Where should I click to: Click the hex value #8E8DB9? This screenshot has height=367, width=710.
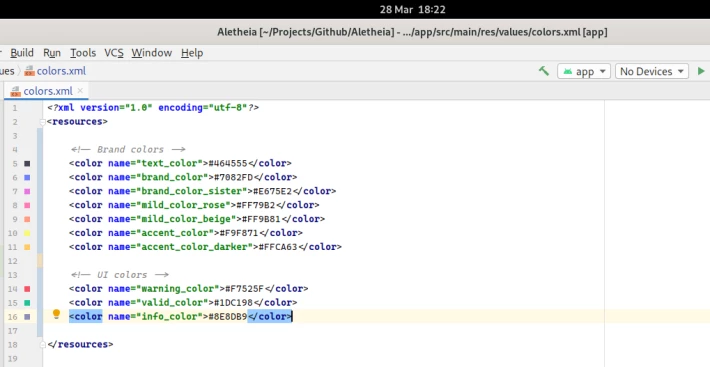228,317
